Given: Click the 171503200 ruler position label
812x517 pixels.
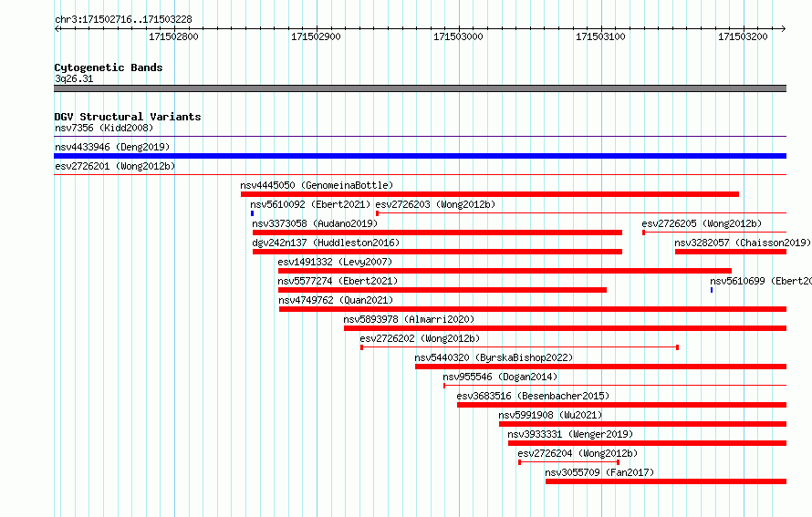Looking at the screenshot, I should coord(743,36).
